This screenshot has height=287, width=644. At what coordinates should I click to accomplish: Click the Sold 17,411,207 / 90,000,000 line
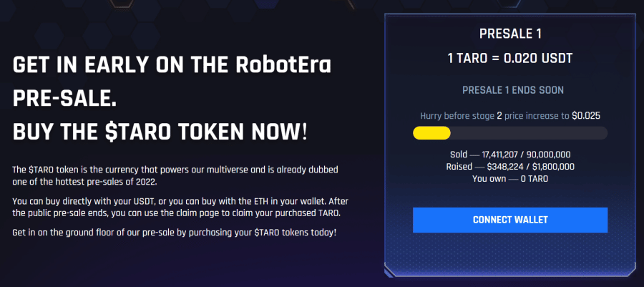(510, 155)
